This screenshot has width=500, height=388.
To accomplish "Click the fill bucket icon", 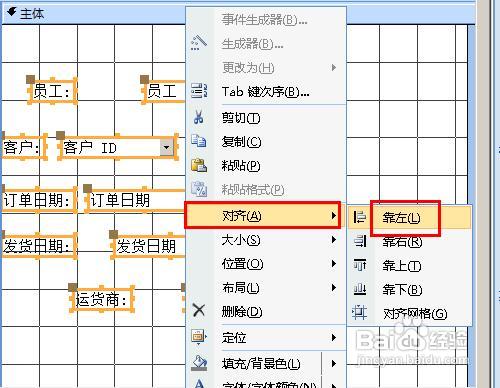I will (199, 363).
